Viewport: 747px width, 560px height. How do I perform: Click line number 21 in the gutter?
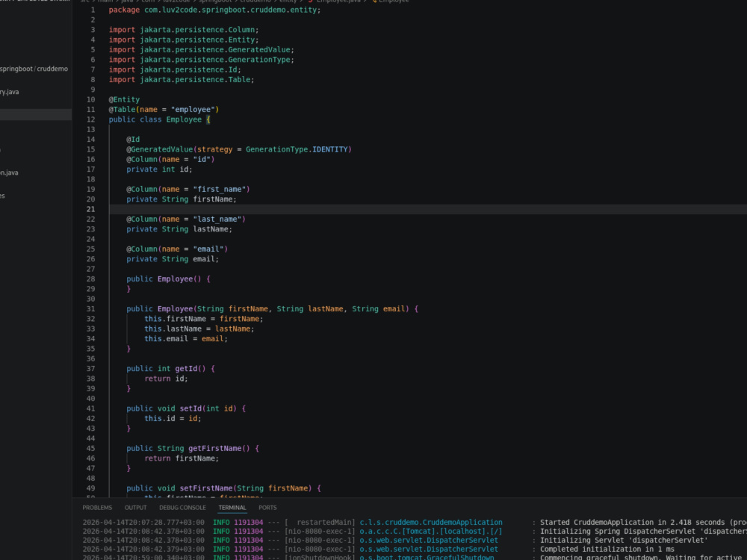click(90, 209)
